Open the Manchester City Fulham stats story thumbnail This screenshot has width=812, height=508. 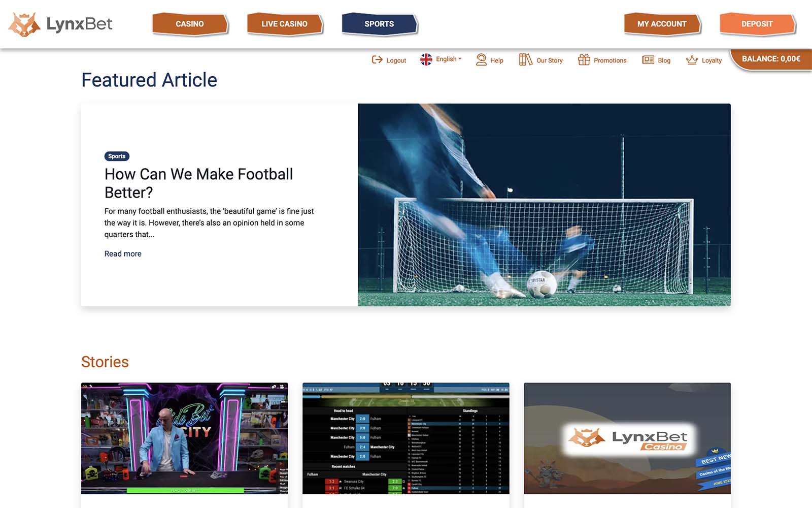[406, 438]
